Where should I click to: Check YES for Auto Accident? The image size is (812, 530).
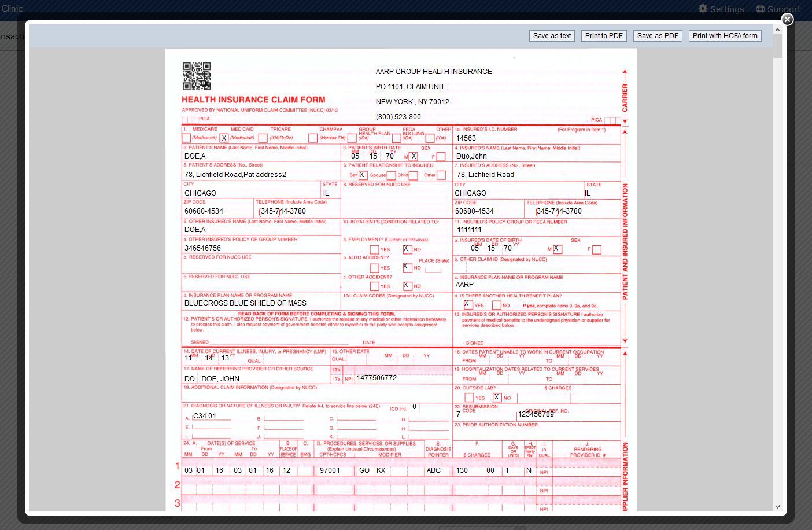[374, 268]
